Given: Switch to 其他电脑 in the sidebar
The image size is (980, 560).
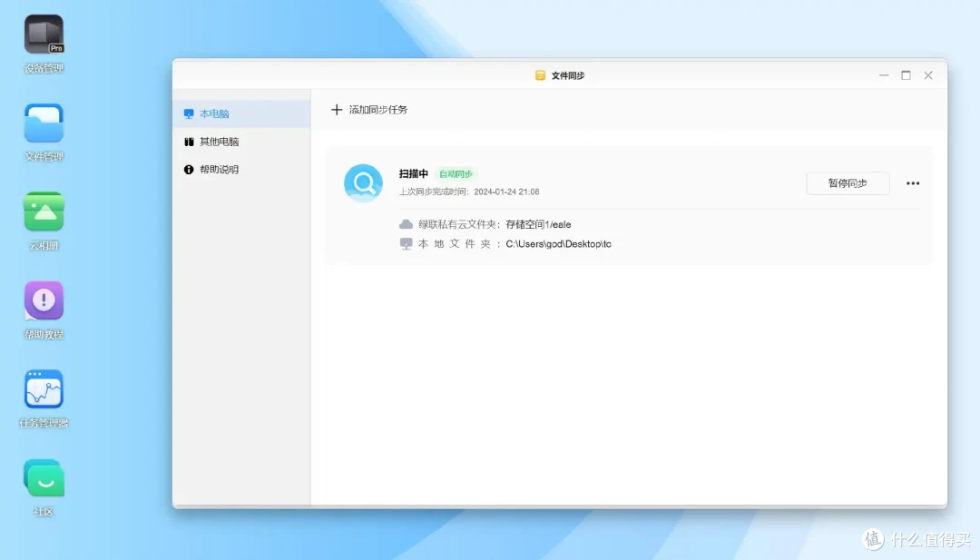Looking at the screenshot, I should pos(242,142).
